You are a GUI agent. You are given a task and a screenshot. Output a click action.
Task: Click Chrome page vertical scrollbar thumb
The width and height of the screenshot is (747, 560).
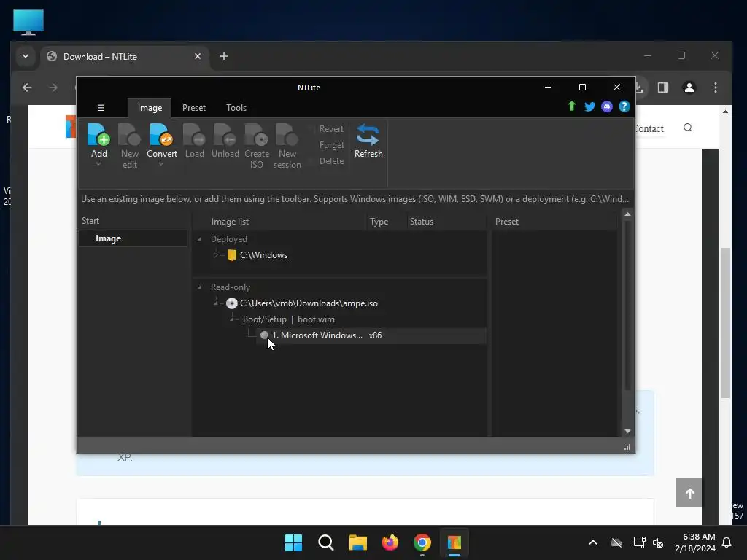[725, 322]
